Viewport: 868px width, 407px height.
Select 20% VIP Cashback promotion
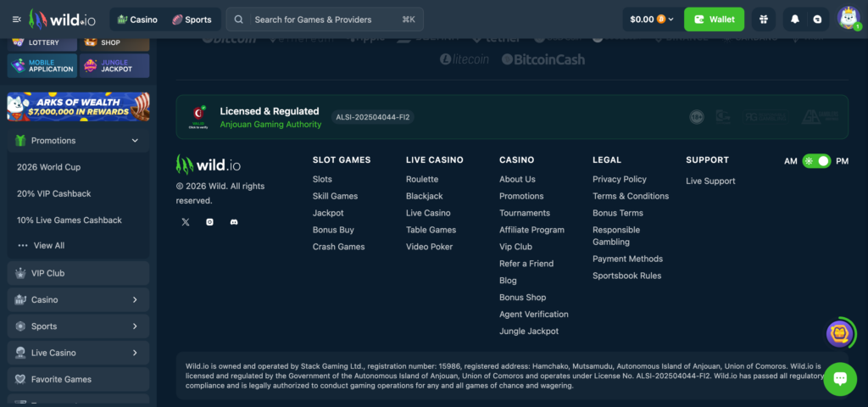pos(53,194)
